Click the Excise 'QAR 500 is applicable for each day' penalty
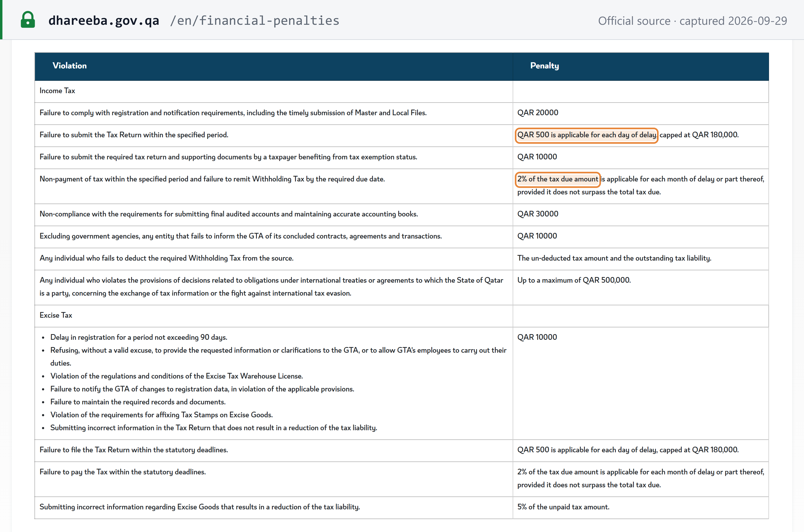Screen dimensions: 804x532 628,450
